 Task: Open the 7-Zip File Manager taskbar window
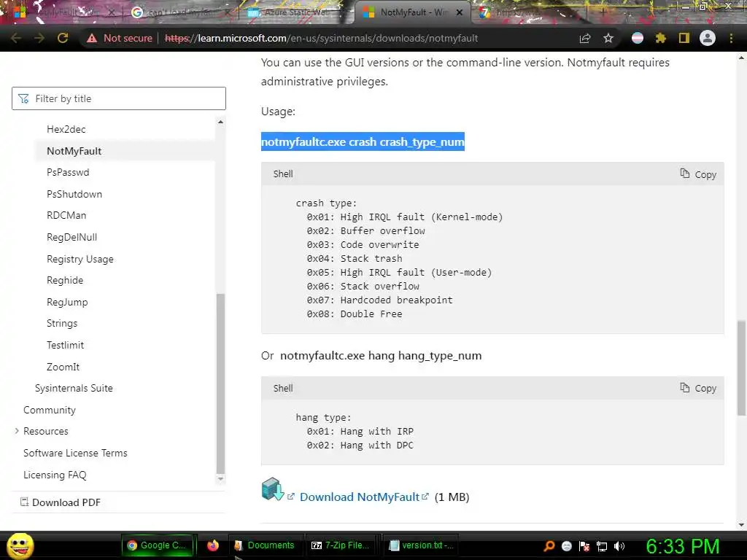point(340,545)
